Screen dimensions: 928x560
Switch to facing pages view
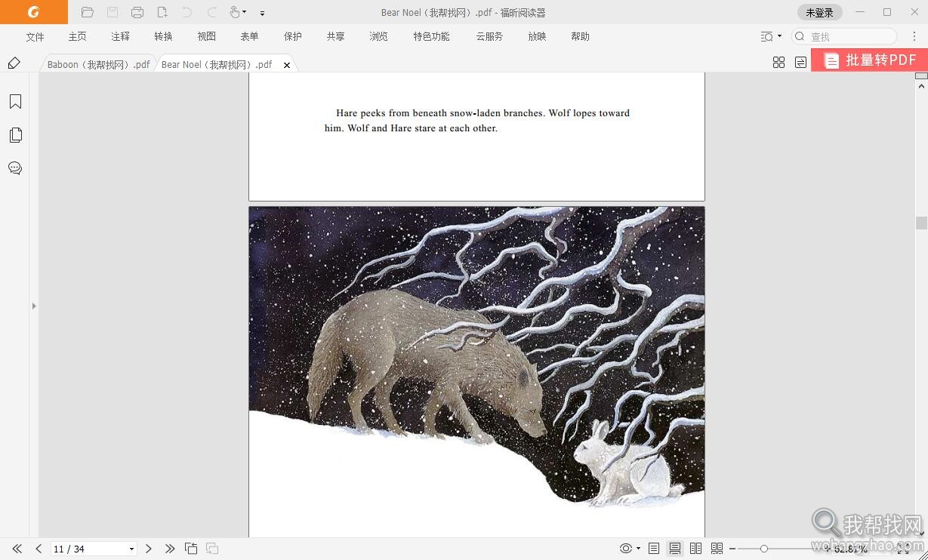[x=696, y=549]
